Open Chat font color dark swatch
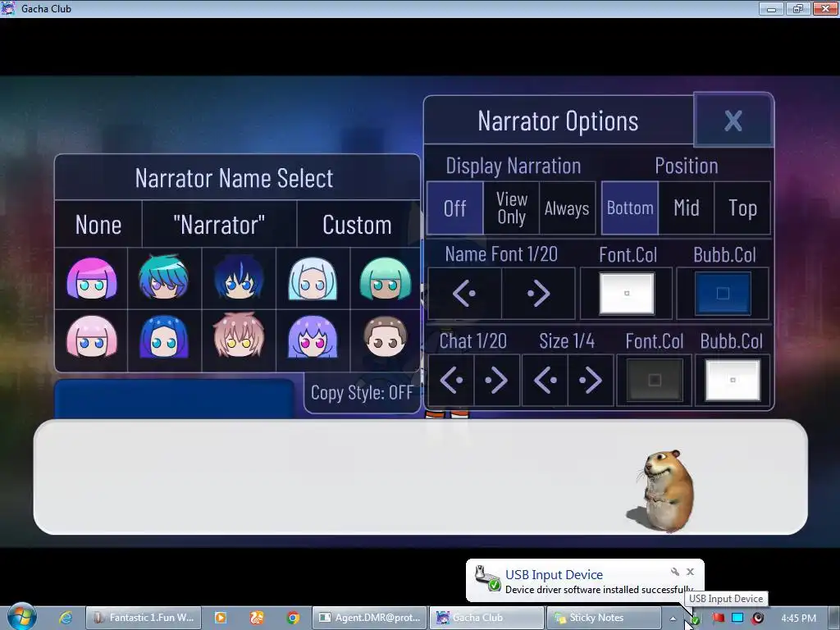 point(655,381)
